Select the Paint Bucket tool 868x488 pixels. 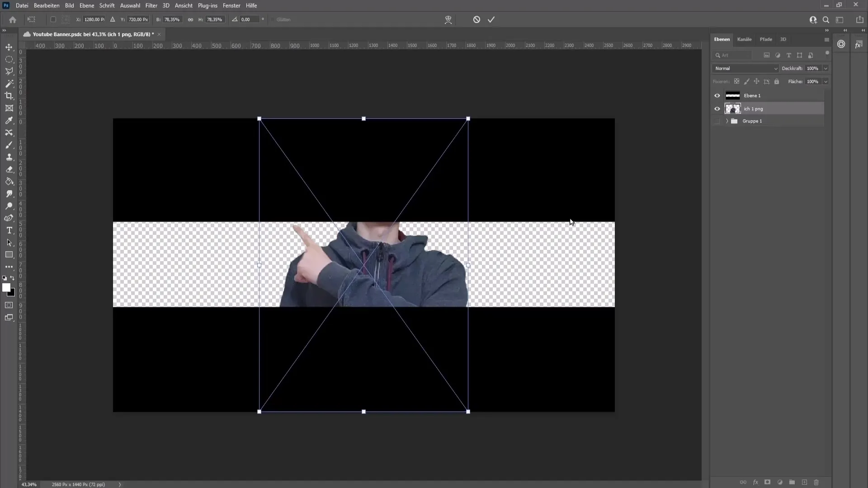[9, 182]
